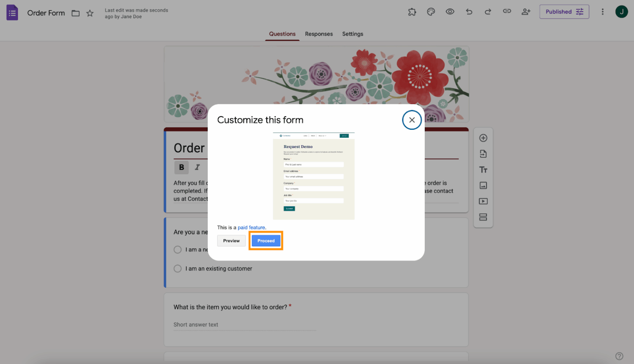The height and width of the screenshot is (364, 634).
Task: Open the more options menu
Action: click(603, 12)
